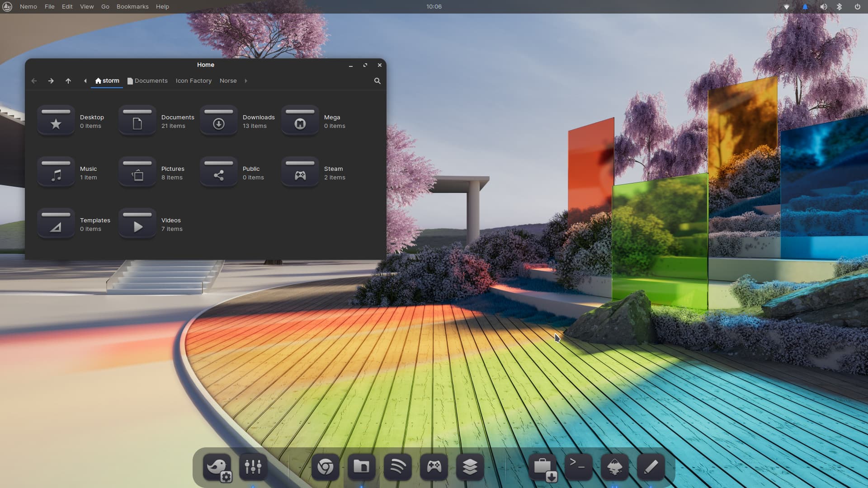
Task: Open the file manager from dock
Action: click(362, 467)
